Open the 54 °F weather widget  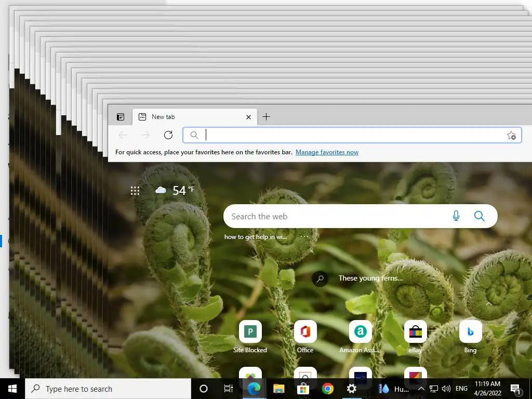coord(175,190)
